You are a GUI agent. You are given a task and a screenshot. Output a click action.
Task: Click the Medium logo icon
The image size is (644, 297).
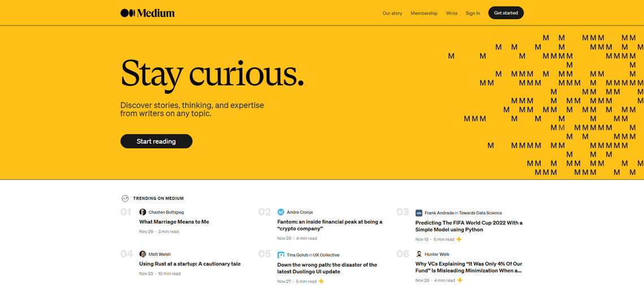coord(128,13)
